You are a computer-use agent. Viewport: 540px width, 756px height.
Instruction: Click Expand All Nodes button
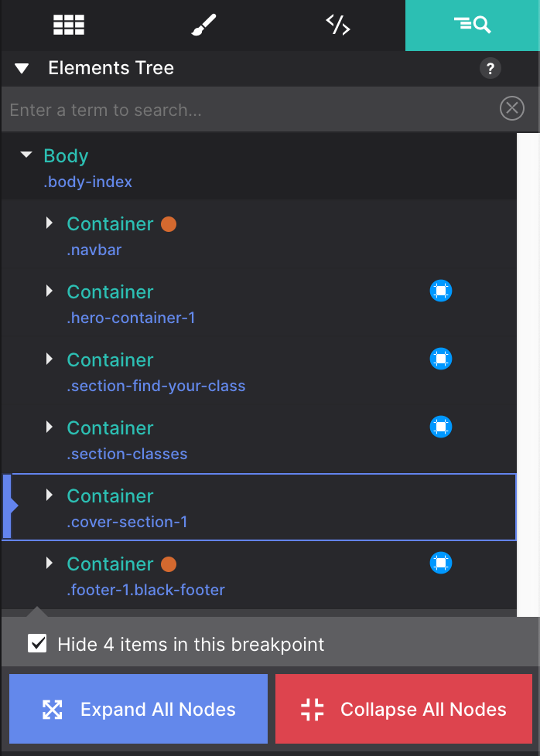coord(138,709)
